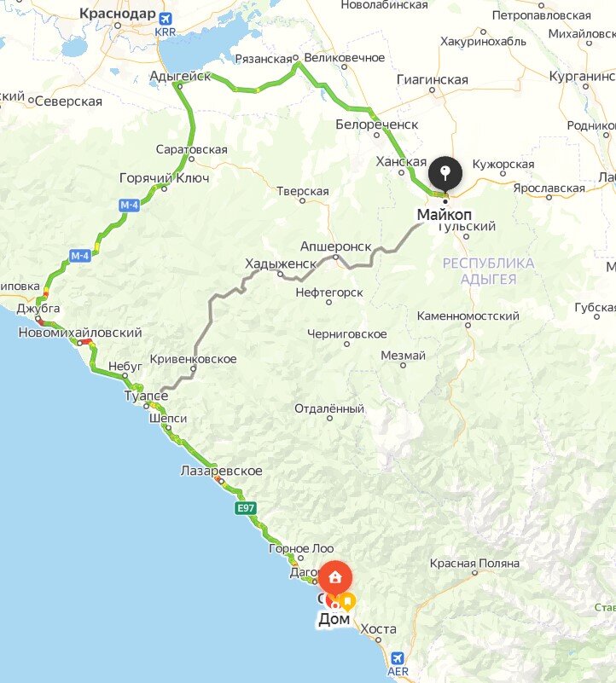Click the Джубга town label
This screenshot has width=616, height=683.
coord(38,309)
